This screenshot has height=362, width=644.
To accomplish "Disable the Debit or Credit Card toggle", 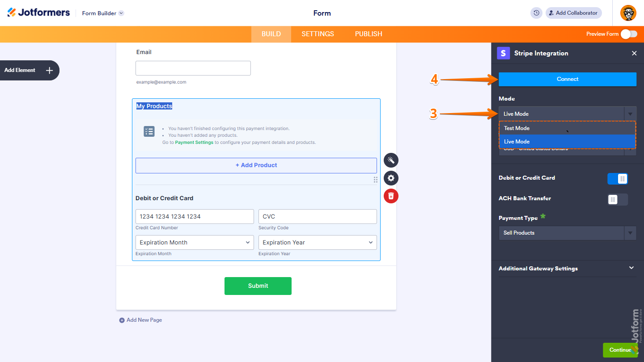I will click(618, 179).
